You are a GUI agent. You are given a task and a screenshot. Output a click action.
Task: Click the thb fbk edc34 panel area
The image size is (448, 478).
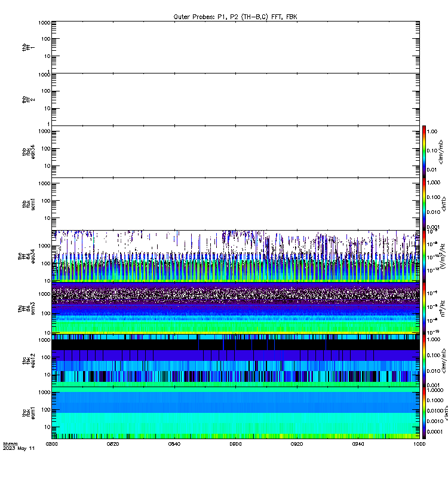click(235, 152)
